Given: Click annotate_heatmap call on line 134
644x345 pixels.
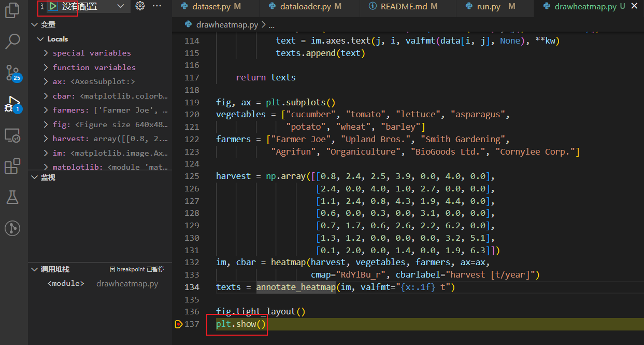Looking at the screenshot, I should (x=296, y=287).
